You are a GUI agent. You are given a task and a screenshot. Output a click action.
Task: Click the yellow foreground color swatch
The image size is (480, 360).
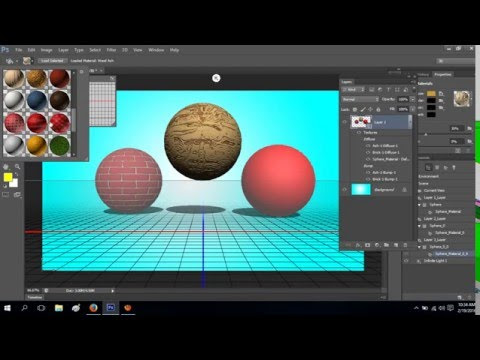click(x=8, y=177)
